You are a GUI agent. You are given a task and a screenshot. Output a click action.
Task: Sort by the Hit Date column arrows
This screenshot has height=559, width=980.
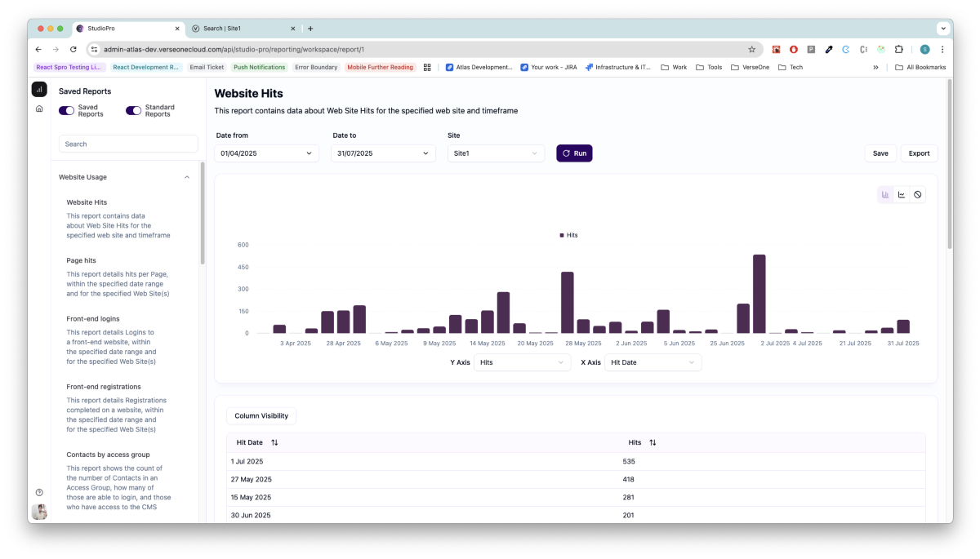coord(274,442)
